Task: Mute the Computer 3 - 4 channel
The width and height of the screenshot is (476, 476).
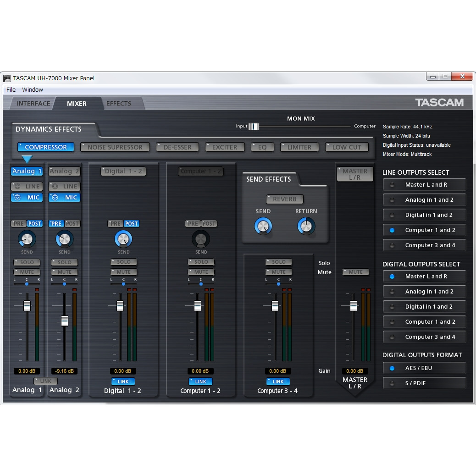Action: [278, 272]
